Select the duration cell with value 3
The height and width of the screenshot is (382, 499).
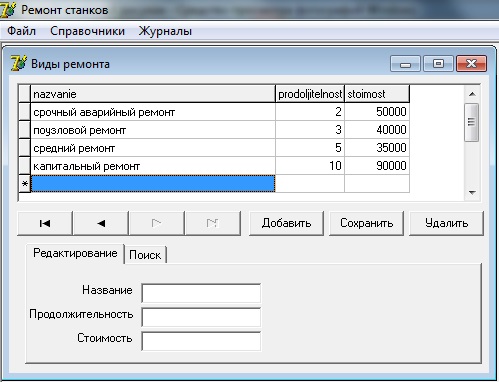(x=310, y=130)
